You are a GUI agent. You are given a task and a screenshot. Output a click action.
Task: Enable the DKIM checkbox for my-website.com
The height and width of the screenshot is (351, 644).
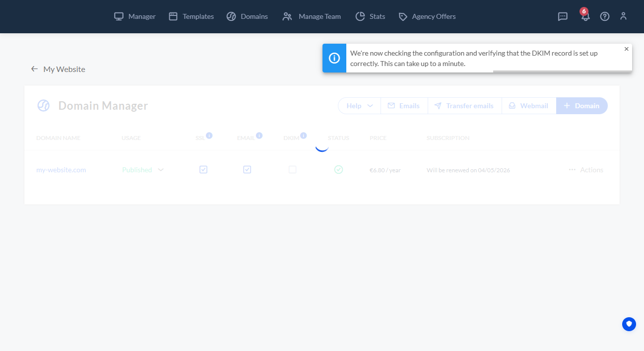[x=292, y=169]
